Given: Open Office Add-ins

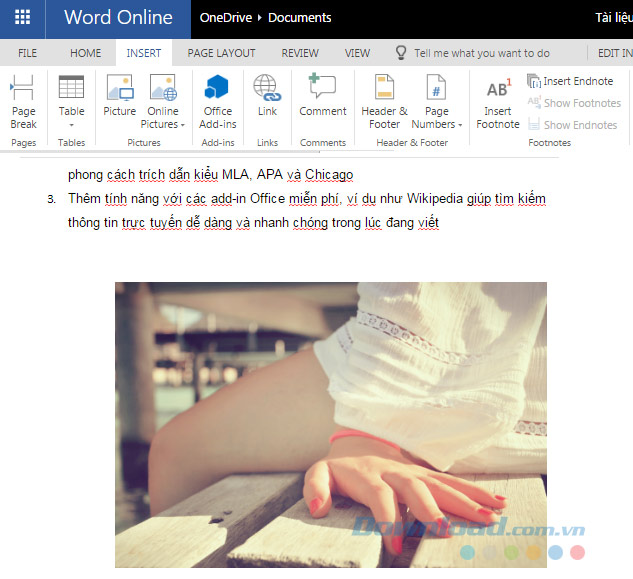Looking at the screenshot, I should 217,102.
